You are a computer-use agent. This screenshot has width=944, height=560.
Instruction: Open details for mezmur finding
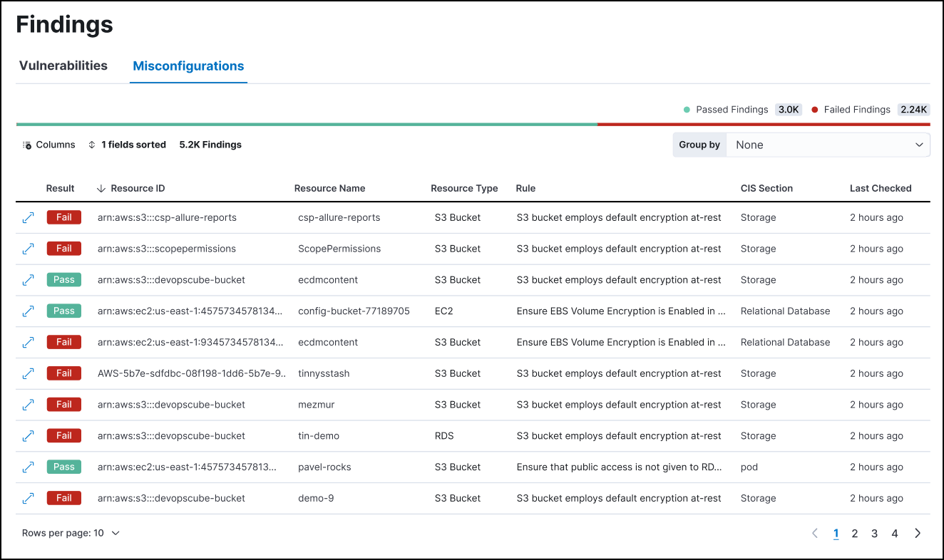[29, 405]
